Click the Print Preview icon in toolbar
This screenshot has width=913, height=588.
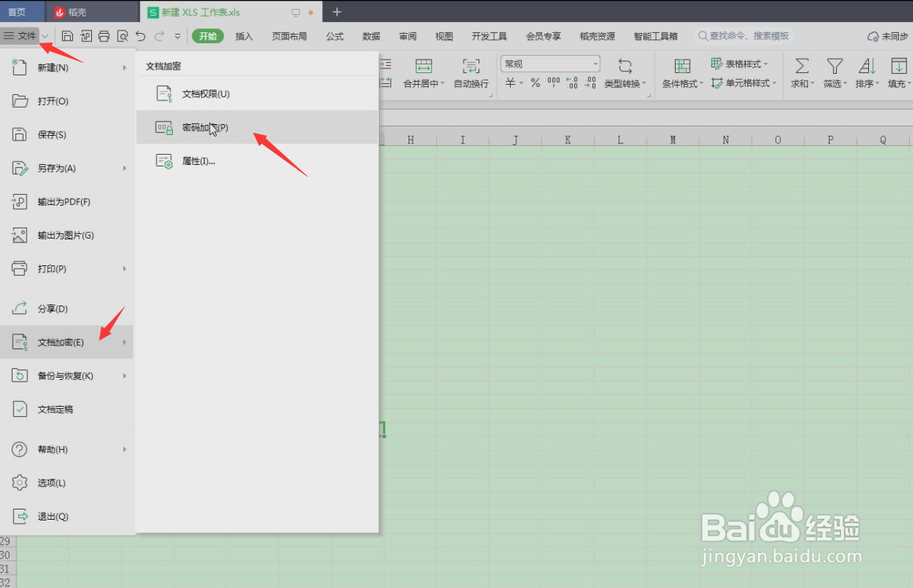[123, 36]
